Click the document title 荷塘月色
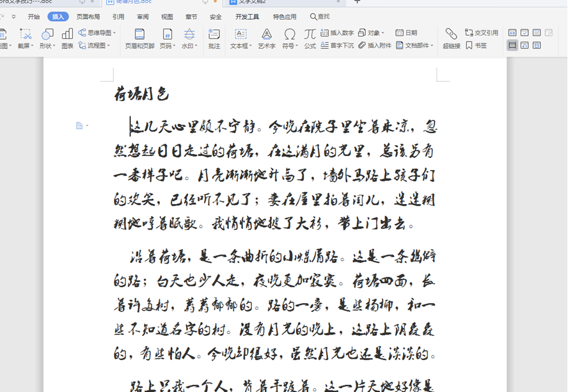 [141, 94]
